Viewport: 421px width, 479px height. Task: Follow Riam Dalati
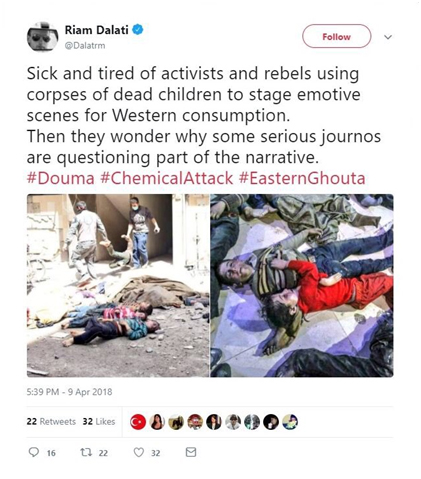337,36
